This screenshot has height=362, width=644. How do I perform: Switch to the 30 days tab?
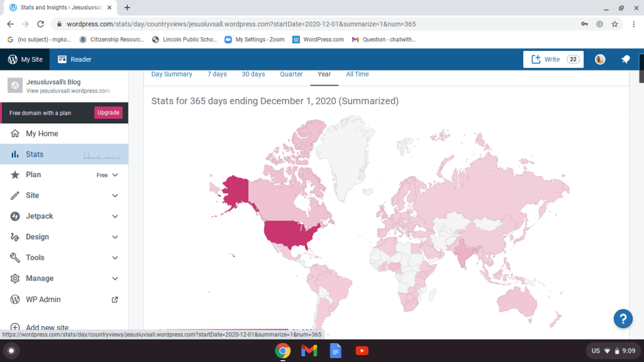tap(253, 74)
